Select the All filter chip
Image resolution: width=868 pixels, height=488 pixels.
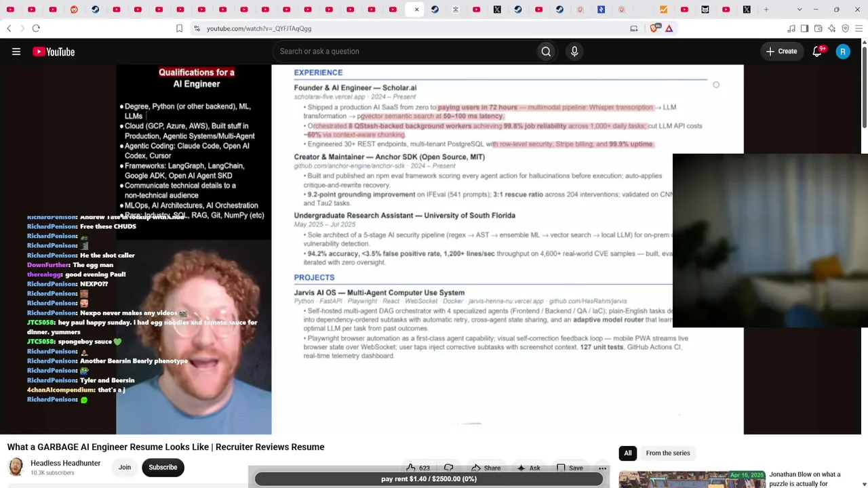tap(628, 453)
